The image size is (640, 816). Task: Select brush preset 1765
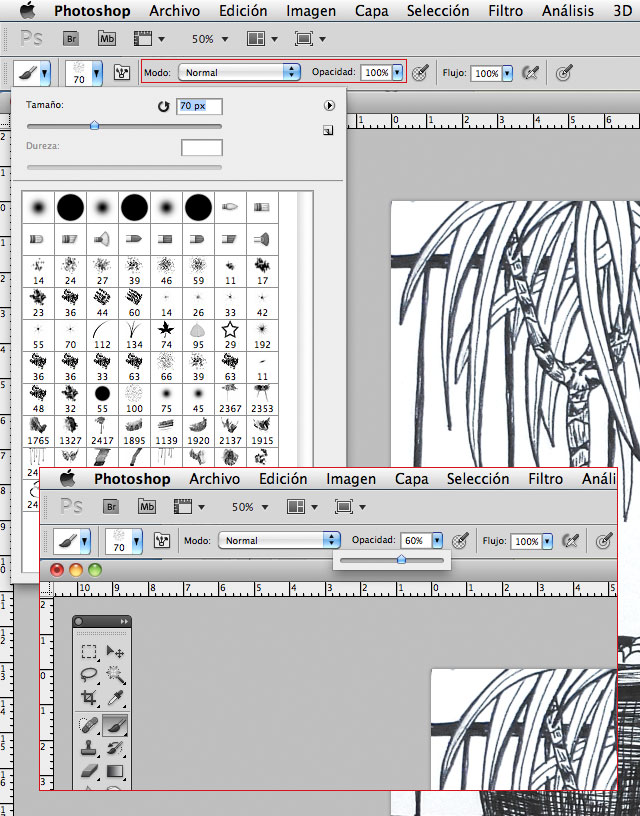point(38,431)
